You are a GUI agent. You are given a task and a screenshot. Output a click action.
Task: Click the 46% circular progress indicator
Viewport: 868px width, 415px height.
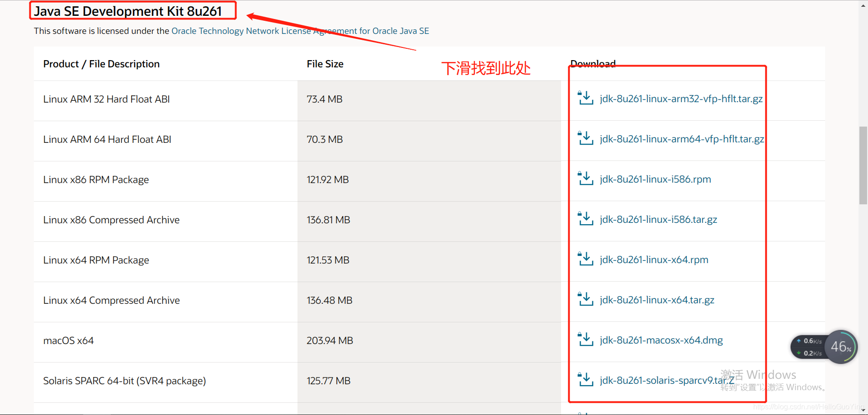[841, 347]
